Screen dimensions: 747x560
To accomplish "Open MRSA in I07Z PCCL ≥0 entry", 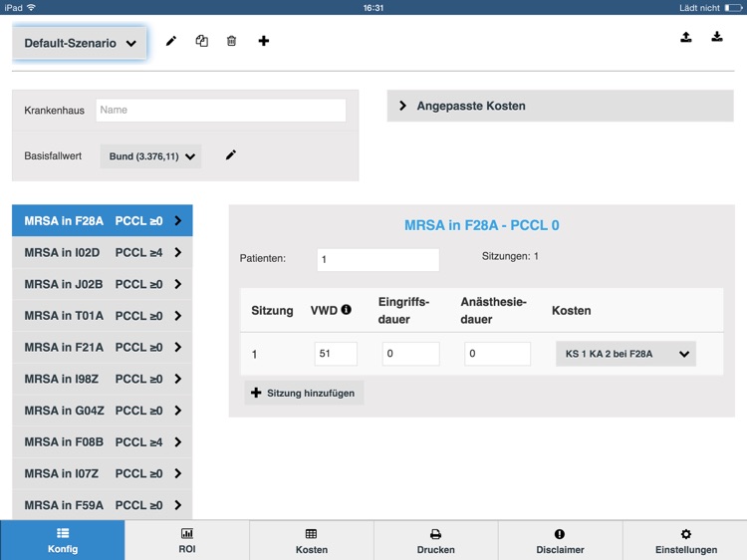I will click(x=103, y=473).
